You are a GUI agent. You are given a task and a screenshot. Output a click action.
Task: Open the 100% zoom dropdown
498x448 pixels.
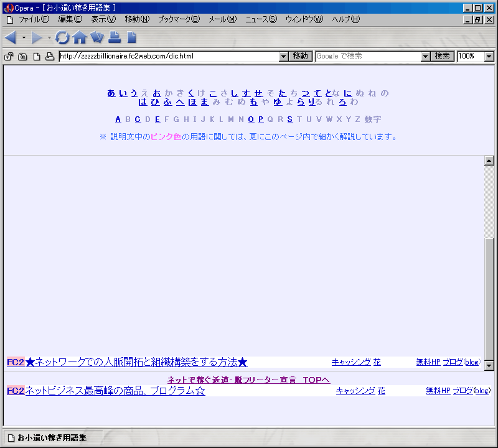[489, 57]
